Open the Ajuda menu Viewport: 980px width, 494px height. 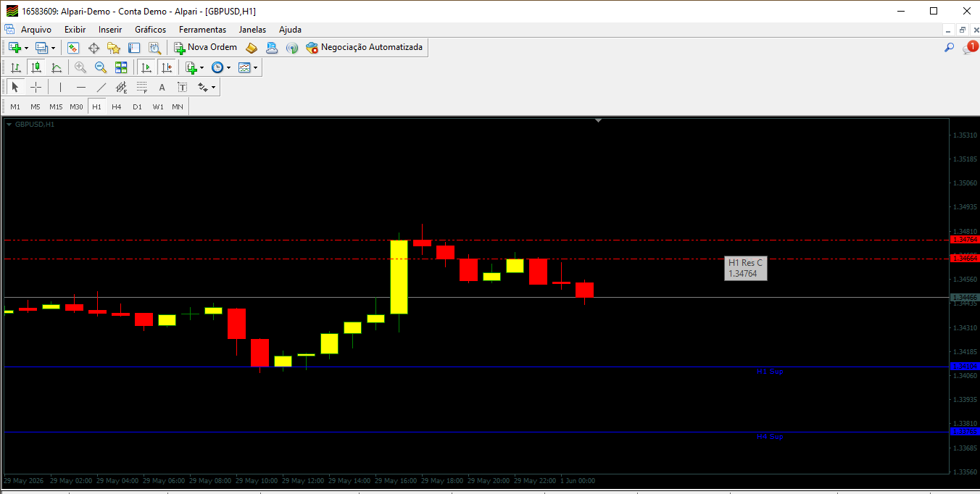(290, 30)
